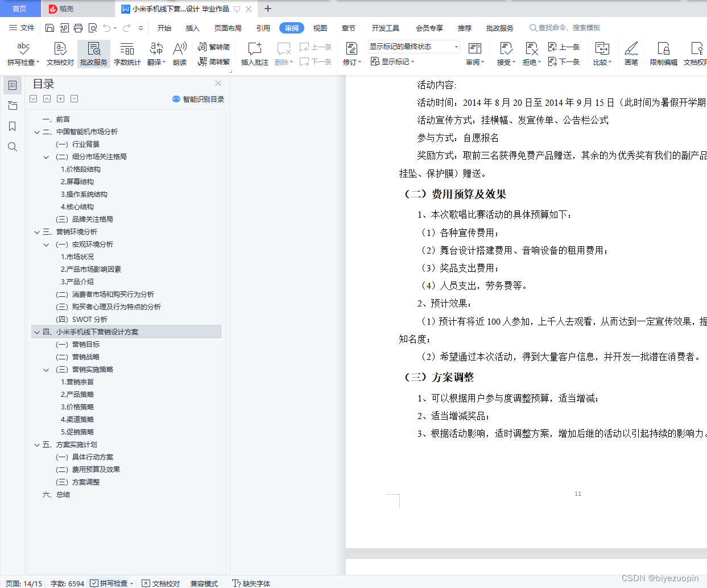This screenshot has width=707, height=588.
Task: Click 文档校对 in the status bar
Action: click(x=161, y=583)
